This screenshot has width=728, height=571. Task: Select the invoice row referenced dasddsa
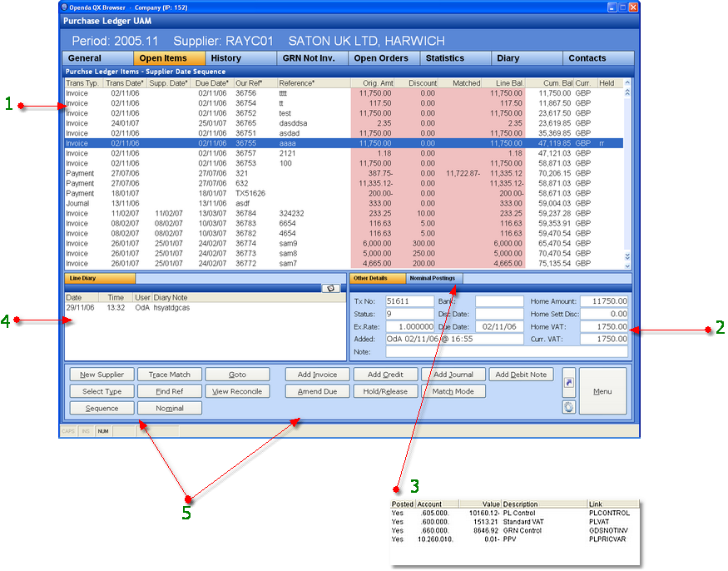pyautogui.click(x=344, y=123)
